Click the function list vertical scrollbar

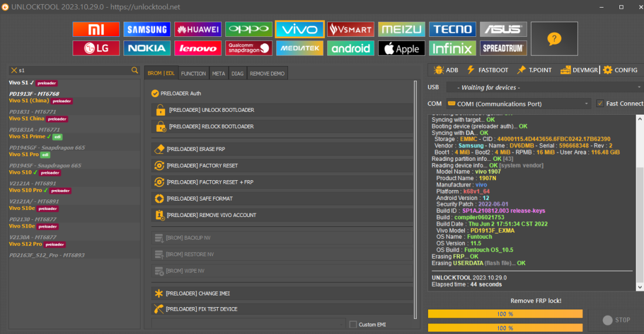415,200
